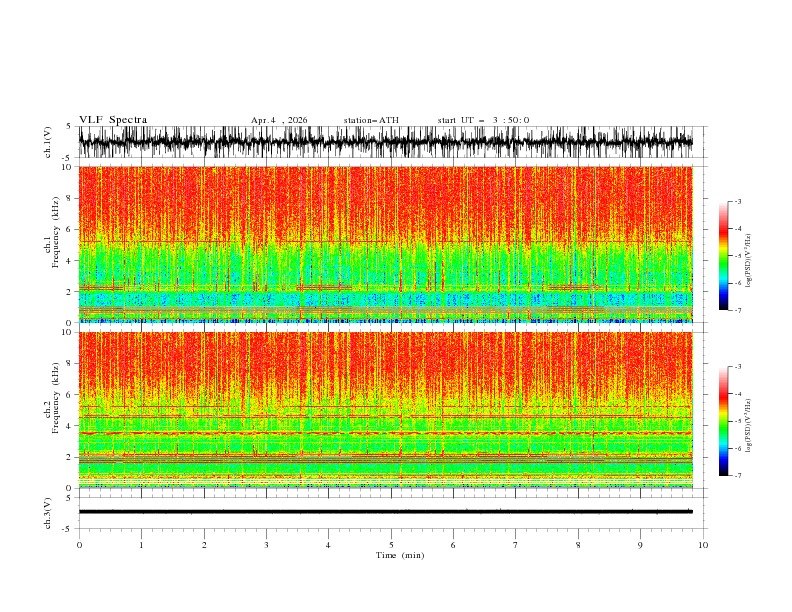
Task: Click time axis tick label "8"
Action: tap(578, 545)
